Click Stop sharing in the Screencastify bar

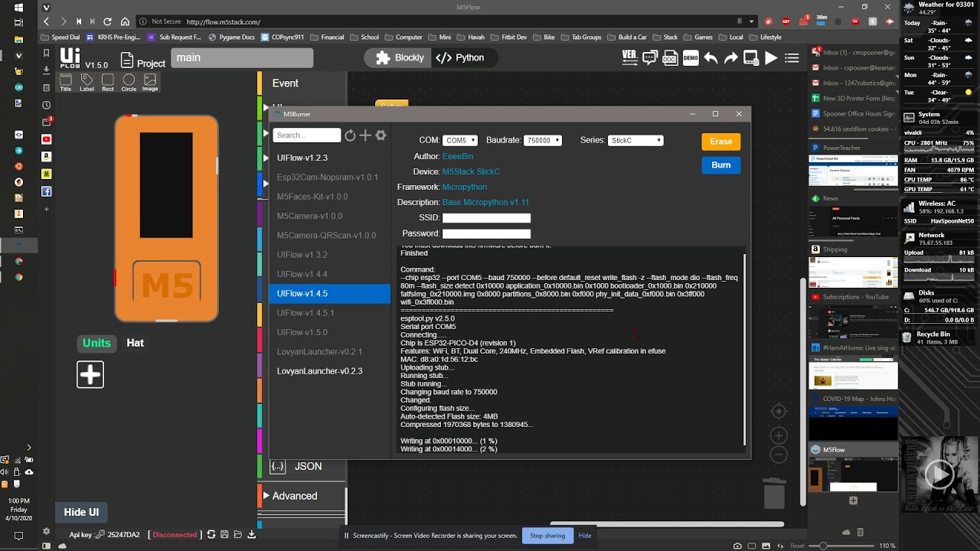pos(547,536)
